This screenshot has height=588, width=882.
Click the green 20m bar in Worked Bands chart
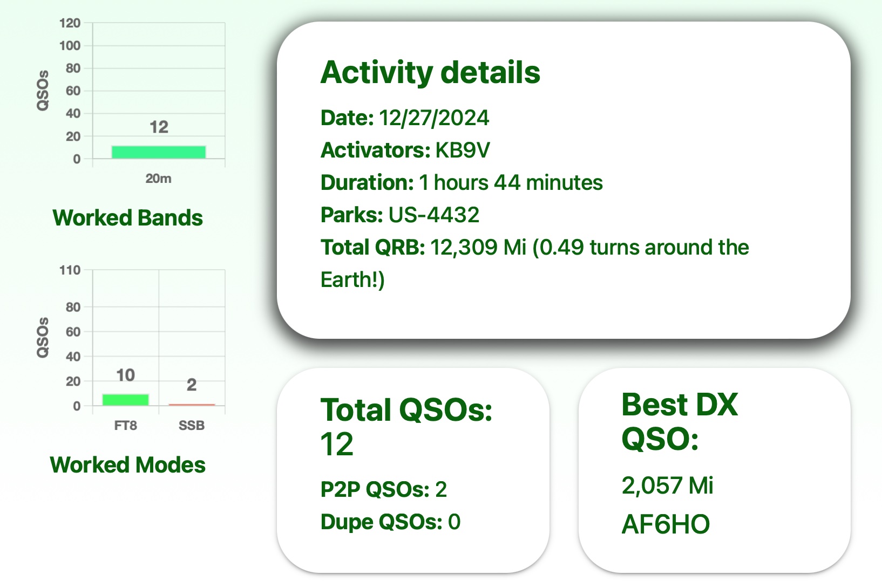click(x=158, y=152)
